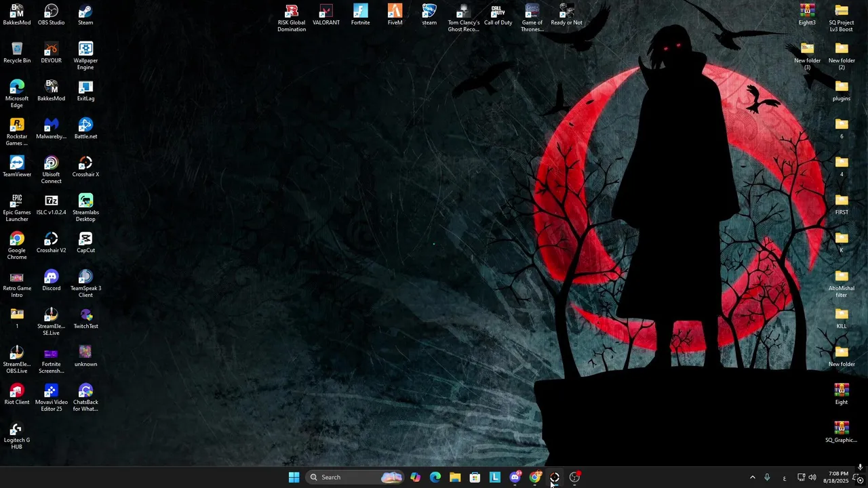Select the folder named 4

point(842,167)
